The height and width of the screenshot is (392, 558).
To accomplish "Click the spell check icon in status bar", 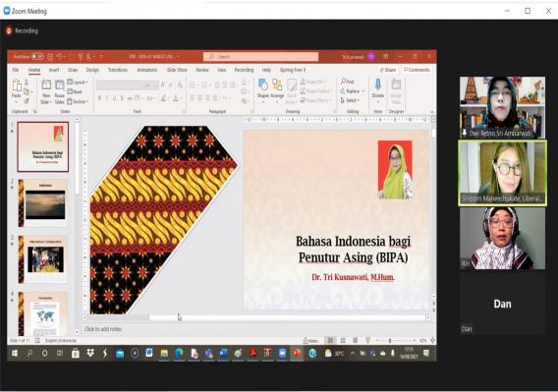I will click(37, 341).
